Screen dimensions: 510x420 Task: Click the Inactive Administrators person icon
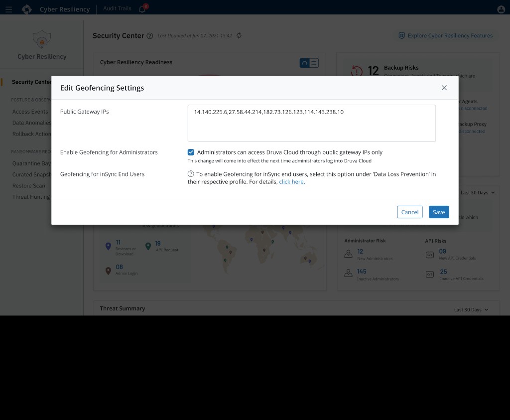click(348, 273)
